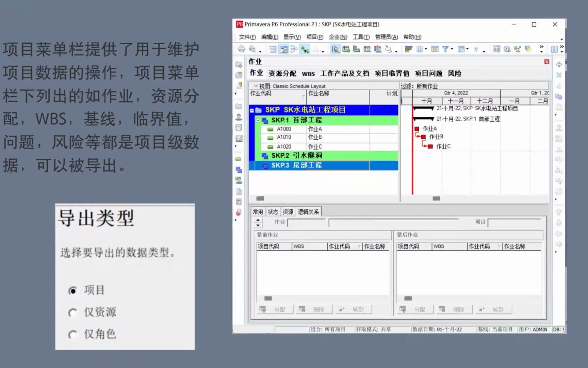Open the 状态 details tab
The image size is (588, 368).
pos(273,212)
